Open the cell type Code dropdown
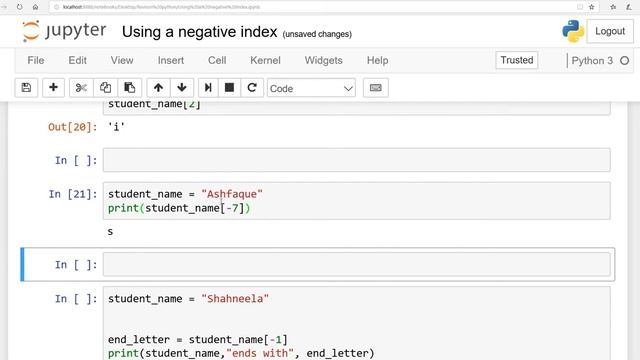Viewport: 640px width, 360px height. (311, 88)
